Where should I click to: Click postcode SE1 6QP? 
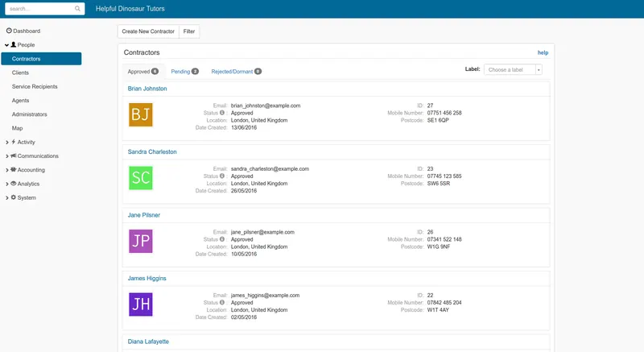[x=438, y=120]
